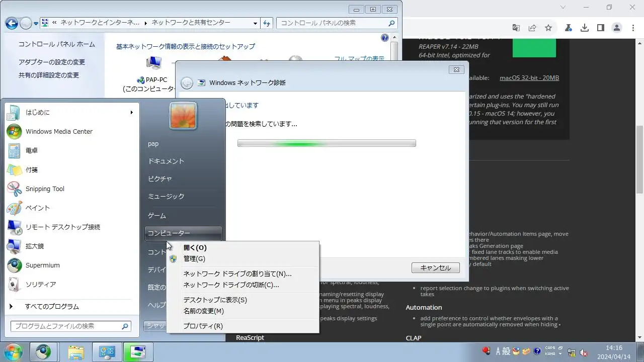The height and width of the screenshot is (362, 644).
Task: Open Pictures (ピクチャ) in Start menu
Action: pyautogui.click(x=183, y=178)
